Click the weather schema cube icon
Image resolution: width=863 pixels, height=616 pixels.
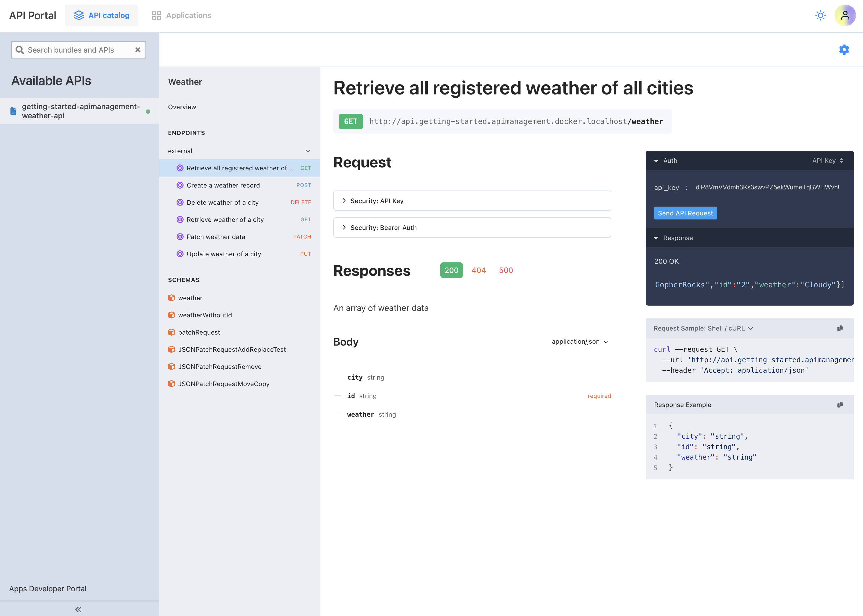pyautogui.click(x=171, y=298)
